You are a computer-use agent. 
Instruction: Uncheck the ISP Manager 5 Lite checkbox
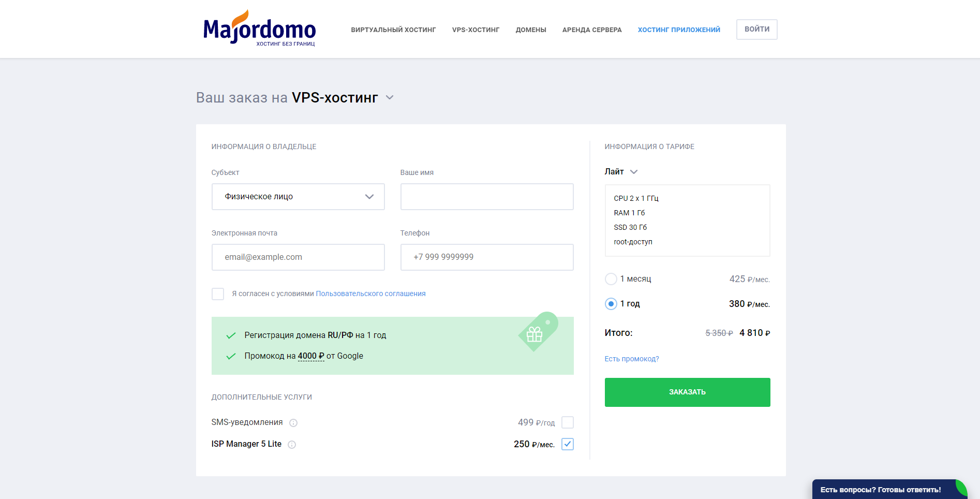[568, 444]
